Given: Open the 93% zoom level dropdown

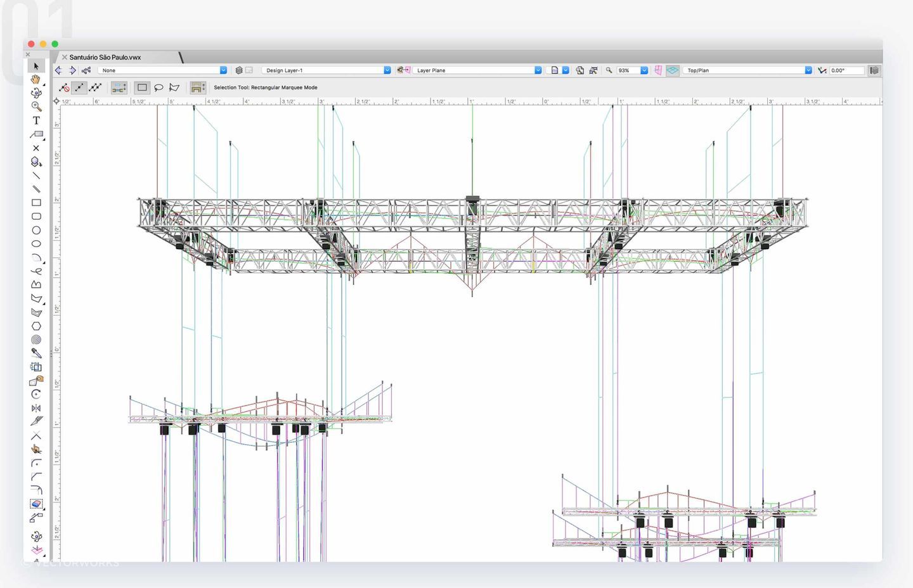Looking at the screenshot, I should tap(644, 70).
